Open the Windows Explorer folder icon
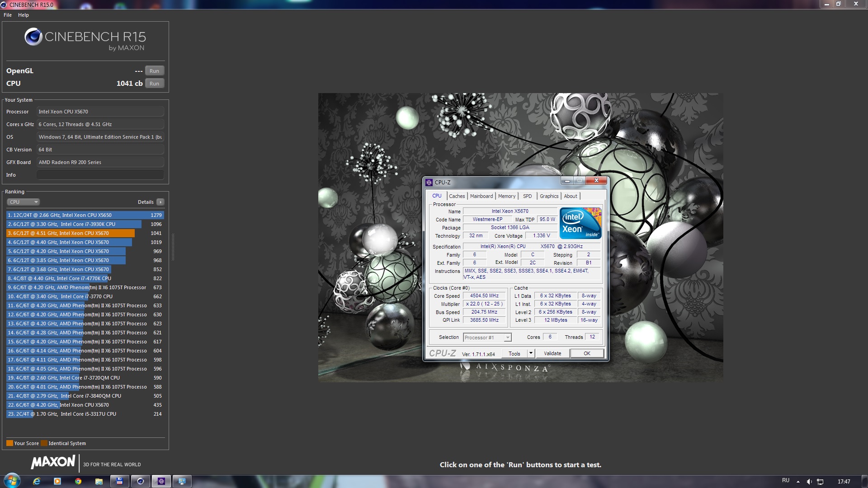The width and height of the screenshot is (868, 488). (99, 481)
